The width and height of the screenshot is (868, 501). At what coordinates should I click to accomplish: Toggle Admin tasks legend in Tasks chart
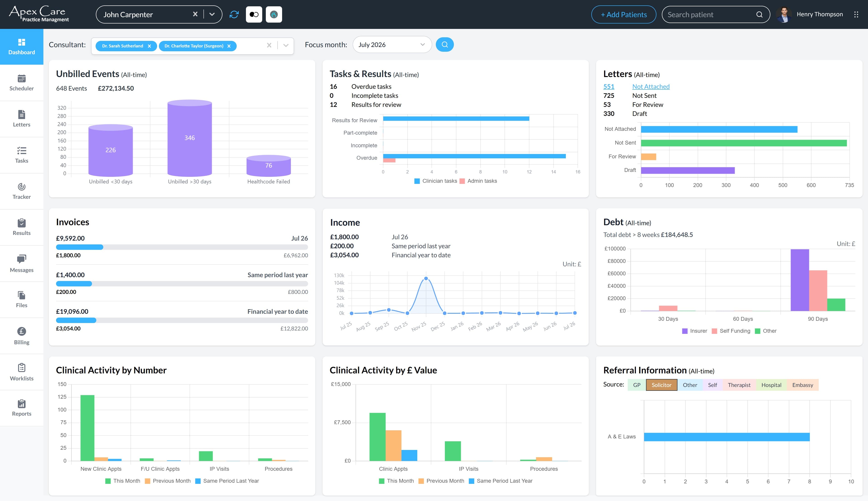click(478, 181)
